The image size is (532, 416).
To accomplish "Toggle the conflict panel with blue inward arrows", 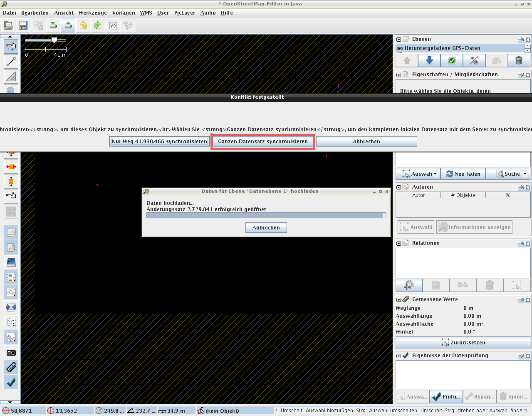I will (x=11, y=307).
